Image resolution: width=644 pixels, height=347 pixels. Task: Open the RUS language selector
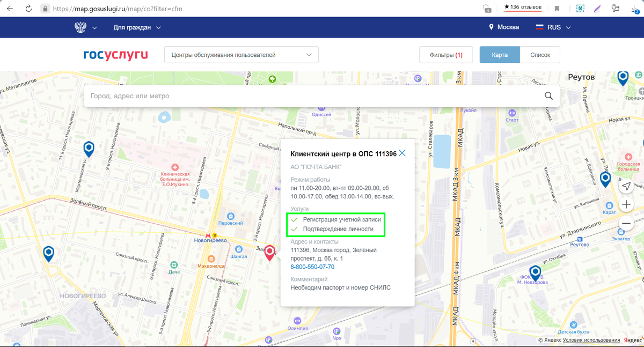(x=553, y=27)
